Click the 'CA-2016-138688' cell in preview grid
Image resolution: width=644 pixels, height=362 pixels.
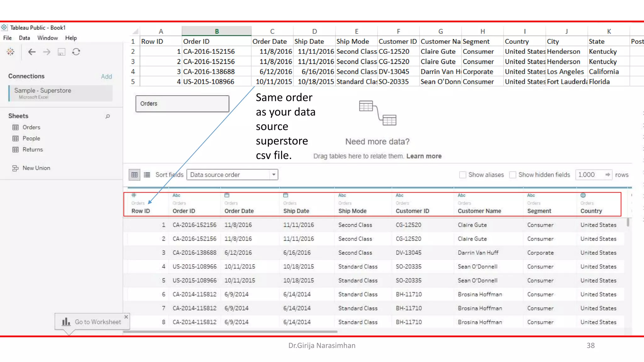194,253
